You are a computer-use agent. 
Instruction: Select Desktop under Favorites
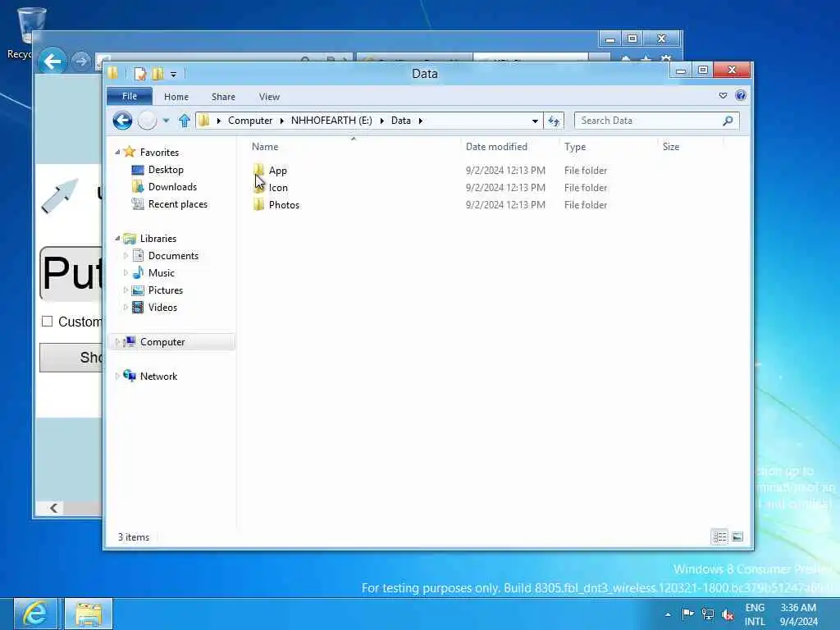166,170
